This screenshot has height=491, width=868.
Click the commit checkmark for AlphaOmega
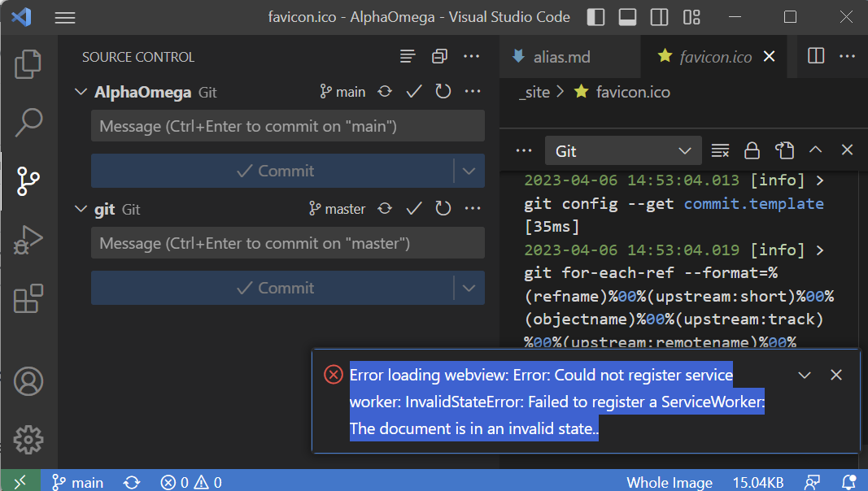414,92
